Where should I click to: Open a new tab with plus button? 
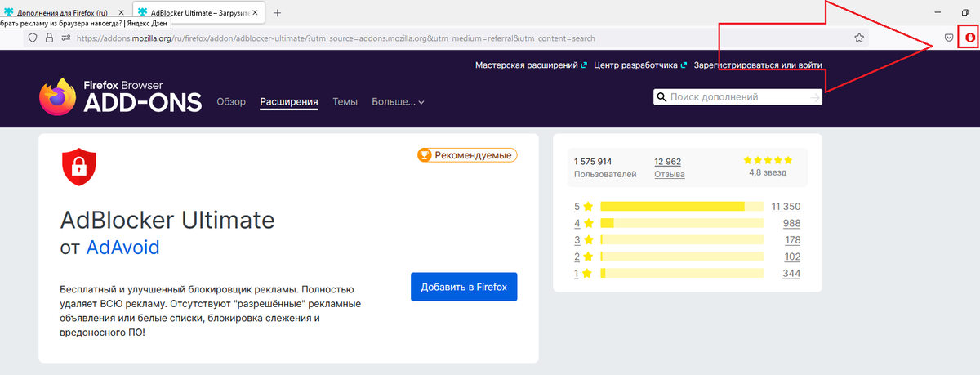click(277, 13)
